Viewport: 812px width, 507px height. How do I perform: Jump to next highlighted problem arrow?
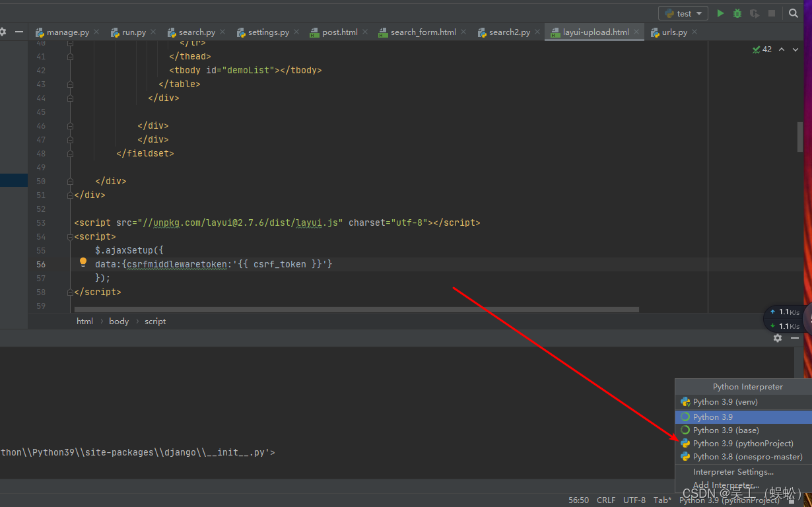[795, 50]
